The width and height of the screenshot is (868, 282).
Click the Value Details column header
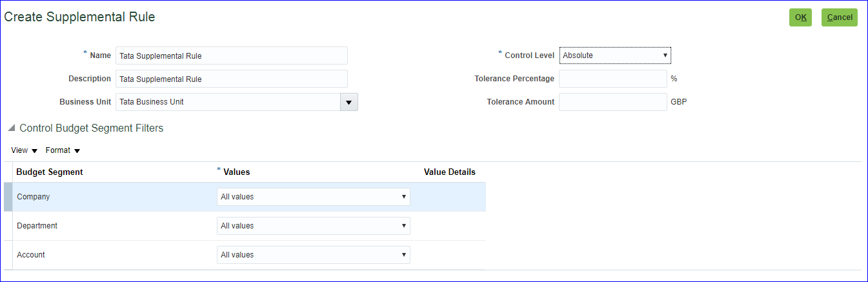[x=449, y=172]
